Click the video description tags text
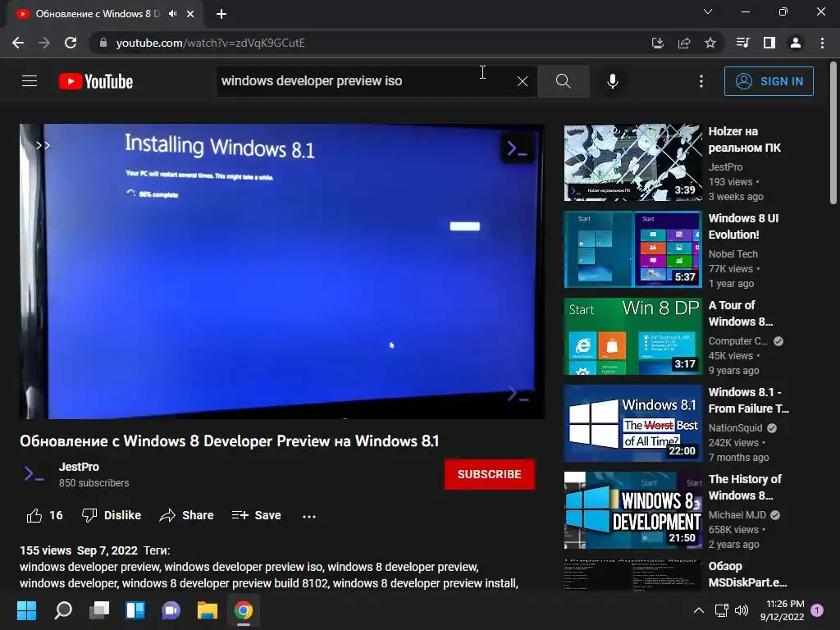840x630 pixels. click(269, 575)
